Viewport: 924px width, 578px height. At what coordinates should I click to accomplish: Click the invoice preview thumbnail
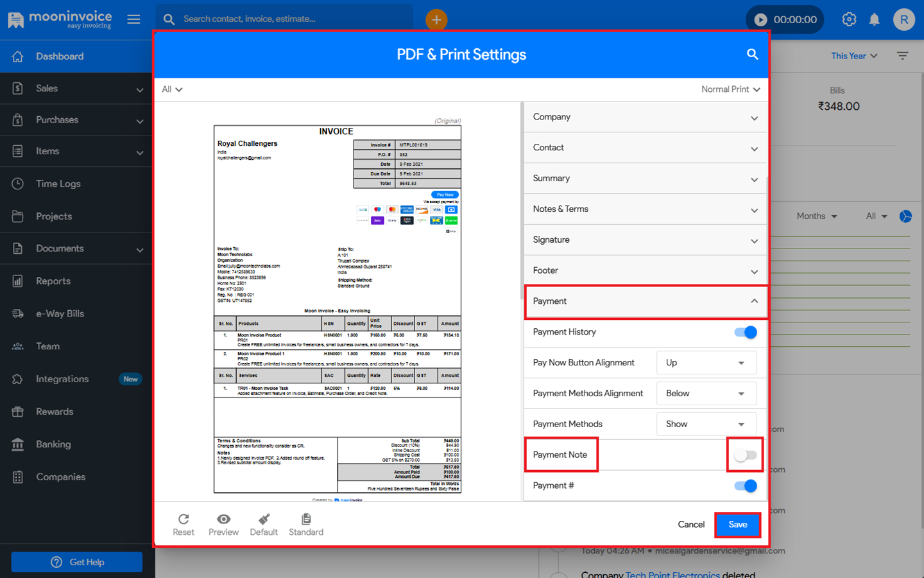[338, 308]
